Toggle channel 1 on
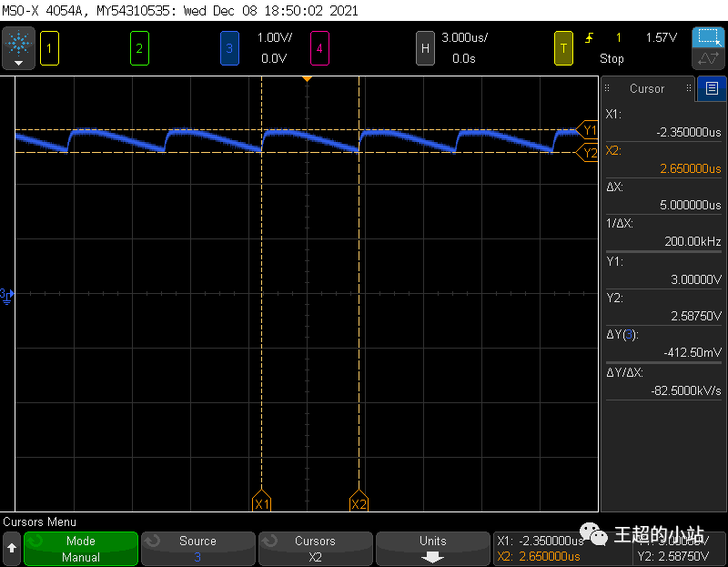The width and height of the screenshot is (728, 567). [49, 48]
